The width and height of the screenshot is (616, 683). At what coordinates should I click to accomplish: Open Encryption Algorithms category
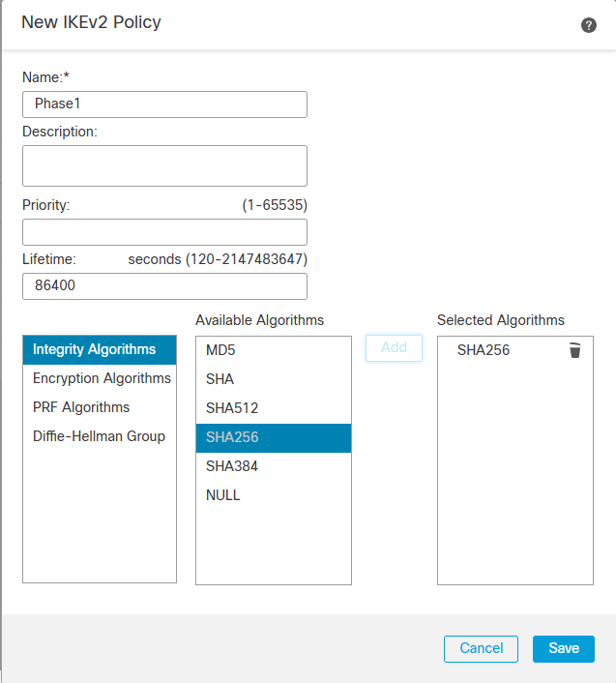[102, 378]
